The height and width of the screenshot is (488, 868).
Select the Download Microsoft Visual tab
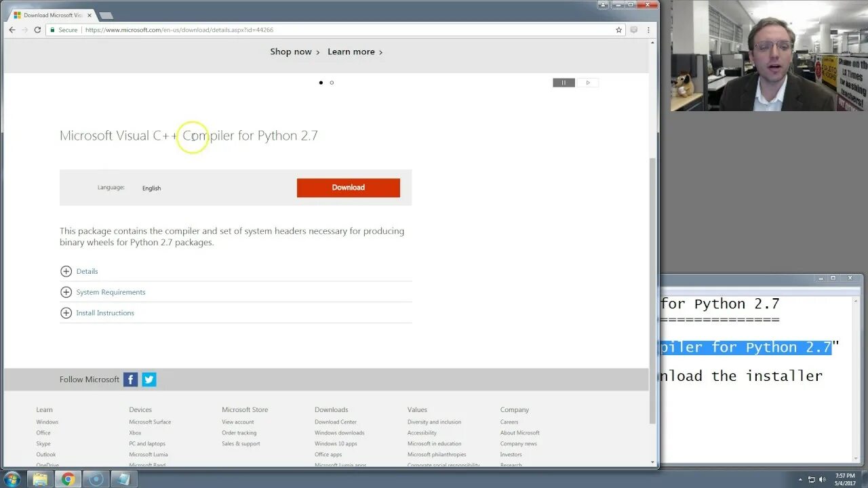tap(53, 15)
